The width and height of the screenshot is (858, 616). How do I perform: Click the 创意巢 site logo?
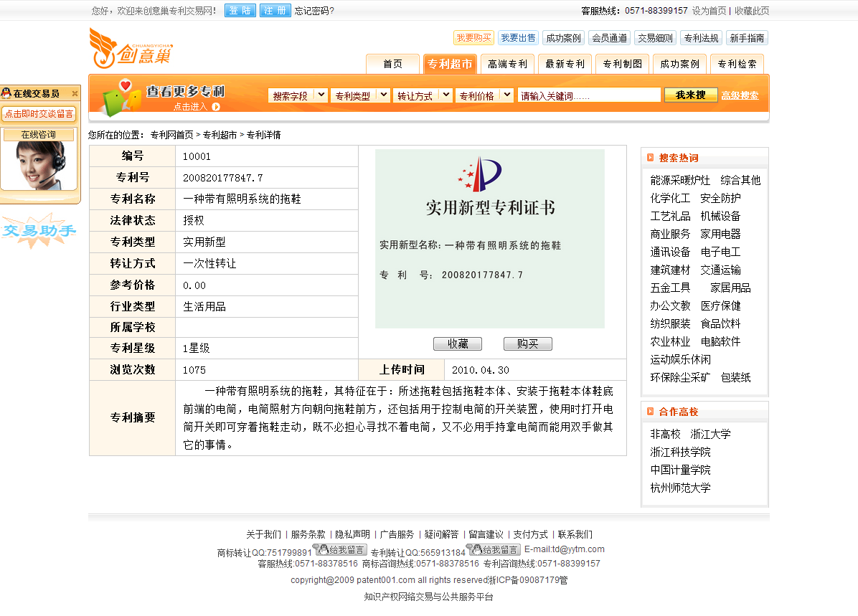tap(131, 48)
